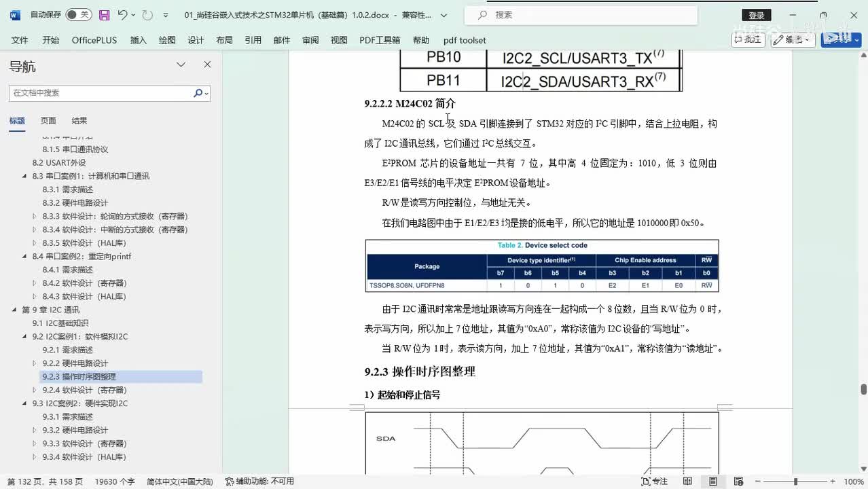This screenshot has width=868, height=489.
Task: Expand heading 8.3.4 中断的方式接收
Action: (35, 230)
